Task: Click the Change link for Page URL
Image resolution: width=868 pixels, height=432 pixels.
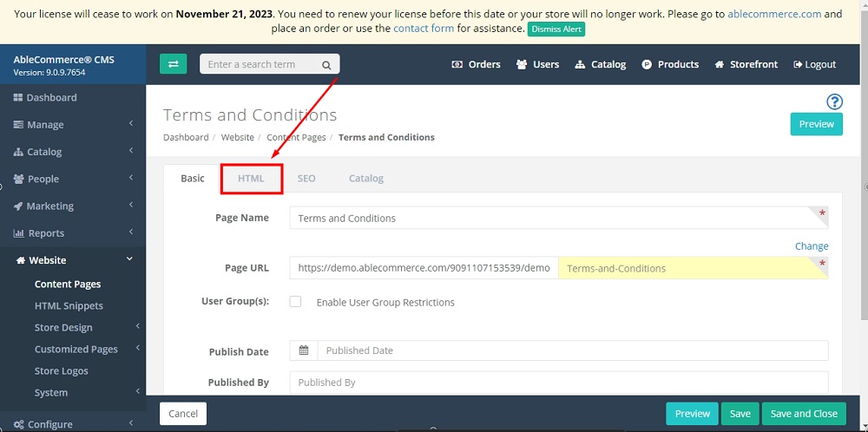Action: (812, 246)
